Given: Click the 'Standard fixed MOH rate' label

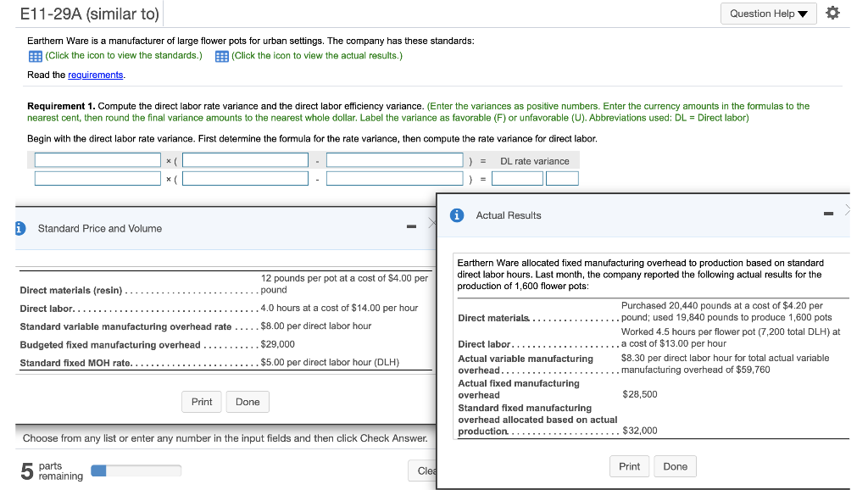Looking at the screenshot, I should click(x=75, y=363).
